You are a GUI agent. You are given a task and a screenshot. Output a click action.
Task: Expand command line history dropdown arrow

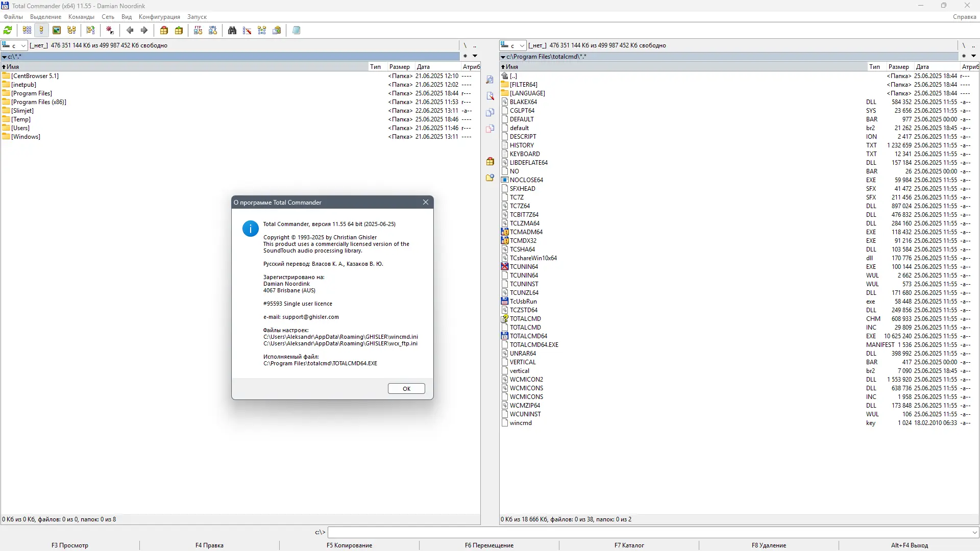click(x=974, y=532)
